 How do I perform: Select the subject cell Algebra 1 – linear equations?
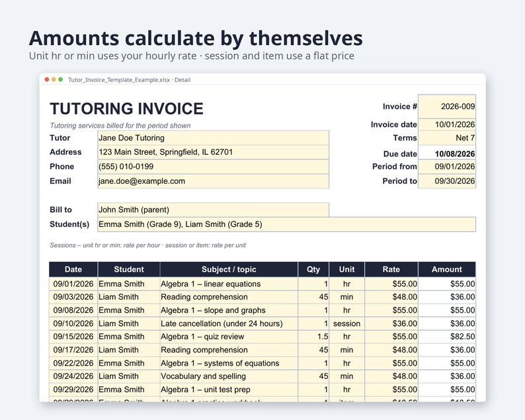click(x=229, y=284)
